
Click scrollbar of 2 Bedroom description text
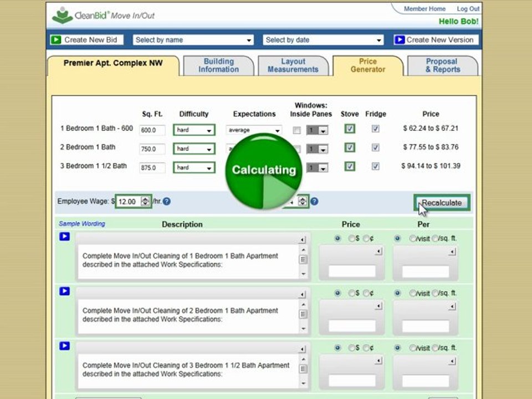[x=303, y=316]
